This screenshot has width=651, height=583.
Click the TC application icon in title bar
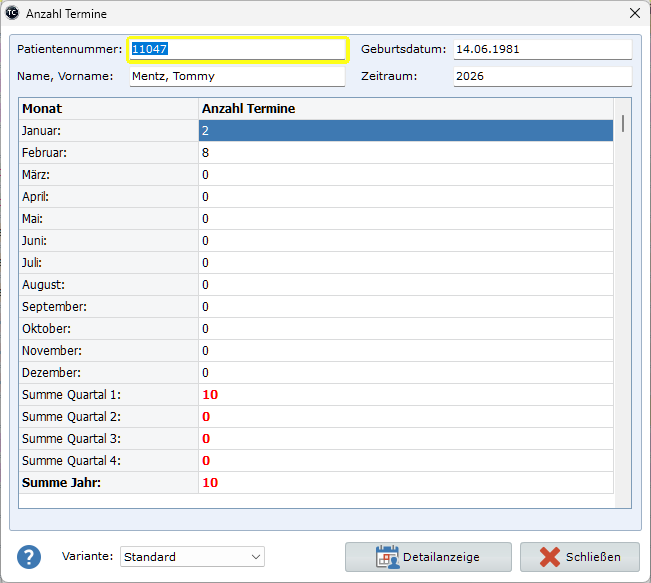(x=12, y=14)
